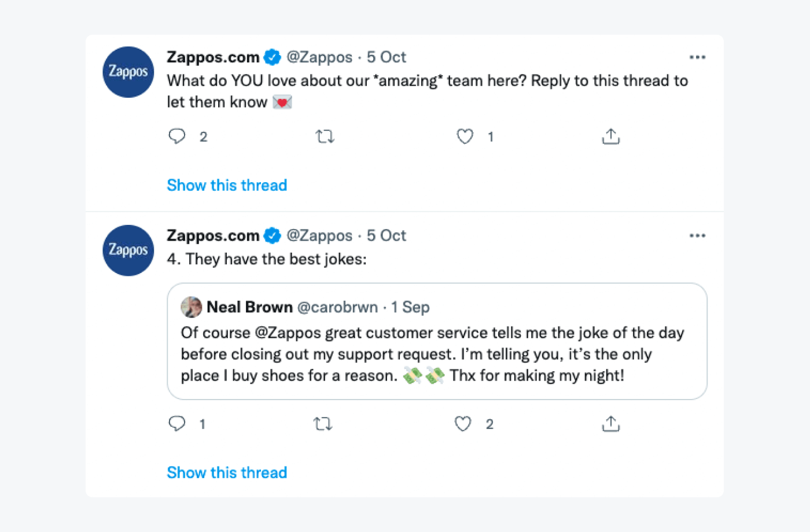This screenshot has width=810, height=532.
Task: Click the reply icon on the jokes tweet
Action: coord(177,424)
